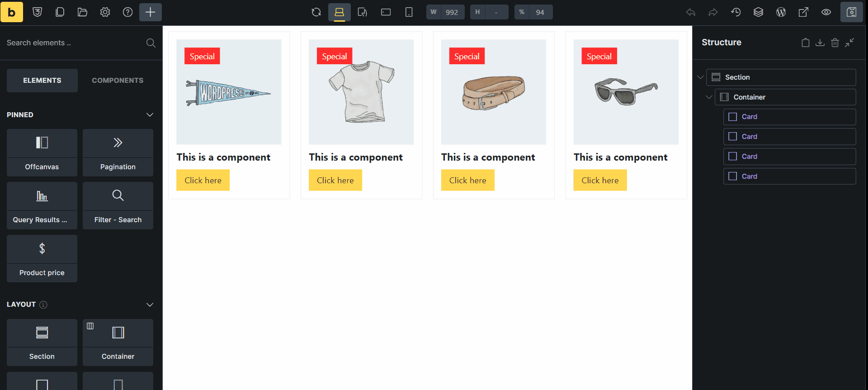Select the Section item in Structure
The width and height of the screenshot is (868, 390).
[781, 77]
